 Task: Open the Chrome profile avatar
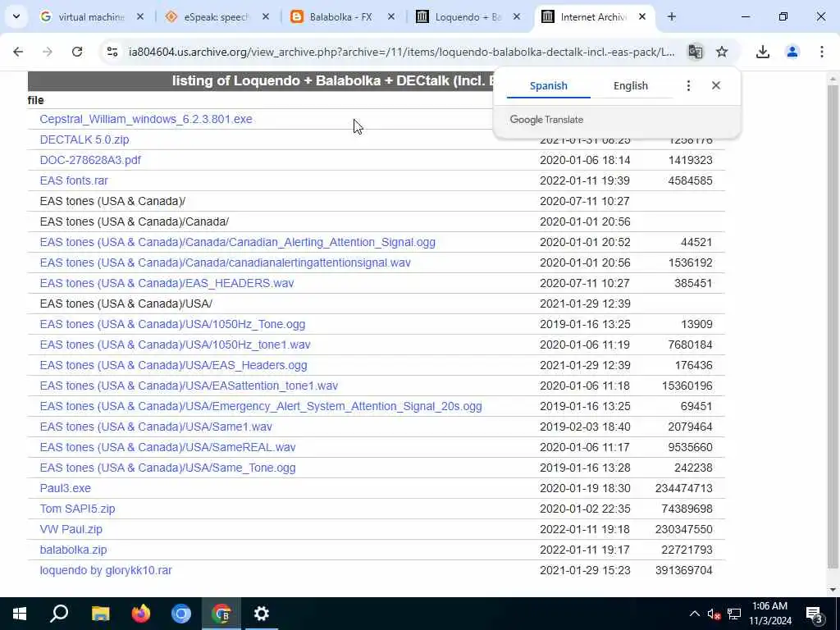click(x=792, y=52)
